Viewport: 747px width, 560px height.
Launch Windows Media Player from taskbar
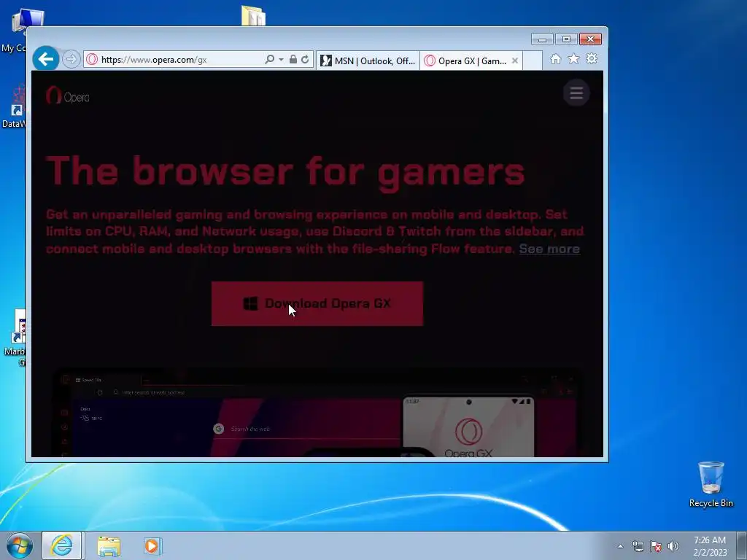[152, 545]
